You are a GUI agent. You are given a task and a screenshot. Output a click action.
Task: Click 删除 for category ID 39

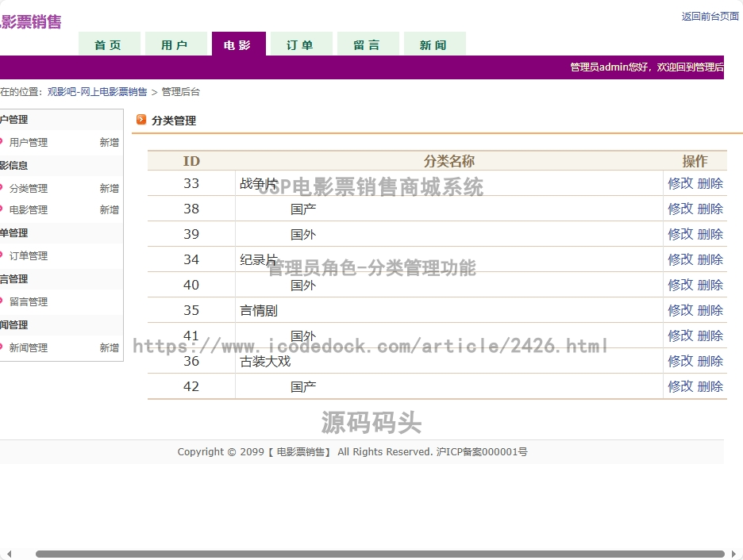[x=710, y=234]
